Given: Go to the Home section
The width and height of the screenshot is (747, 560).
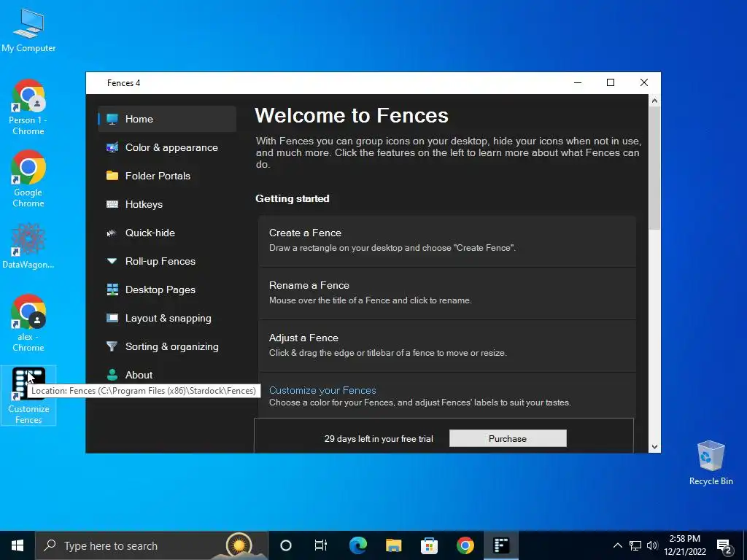Looking at the screenshot, I should click(x=167, y=119).
